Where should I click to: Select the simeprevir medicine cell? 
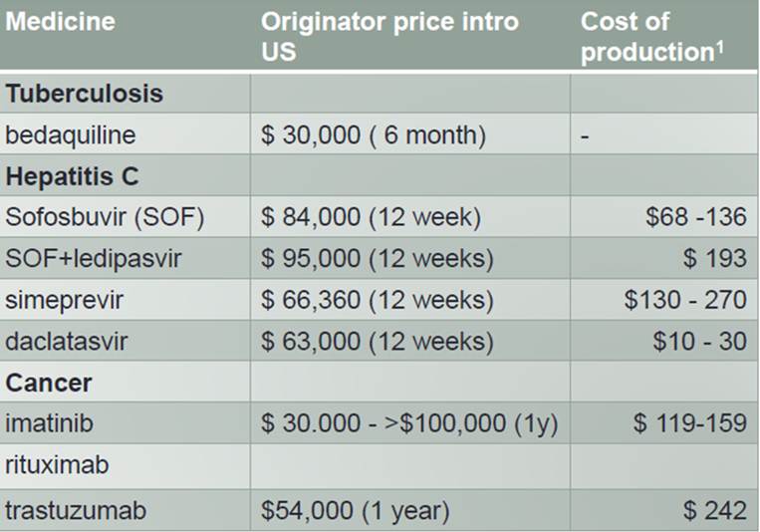pyautogui.click(x=65, y=301)
